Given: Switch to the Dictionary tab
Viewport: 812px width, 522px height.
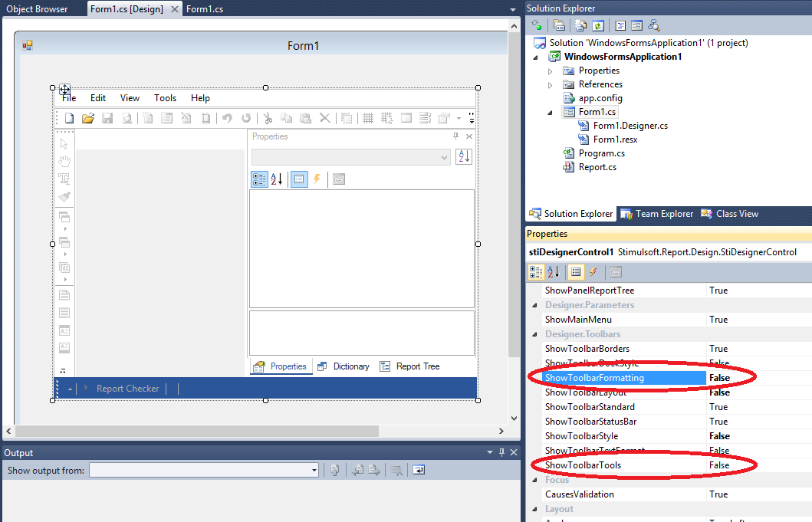Looking at the screenshot, I should pyautogui.click(x=344, y=366).
